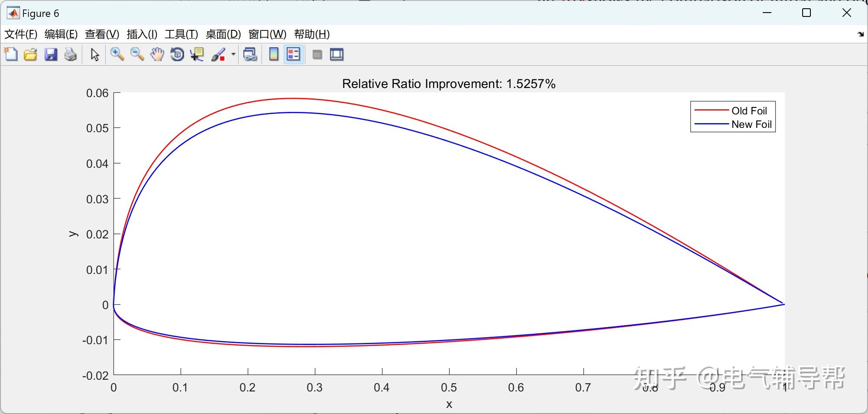This screenshot has height=414, width=868.
Task: Open the 工具(T) menu
Action: click(181, 34)
